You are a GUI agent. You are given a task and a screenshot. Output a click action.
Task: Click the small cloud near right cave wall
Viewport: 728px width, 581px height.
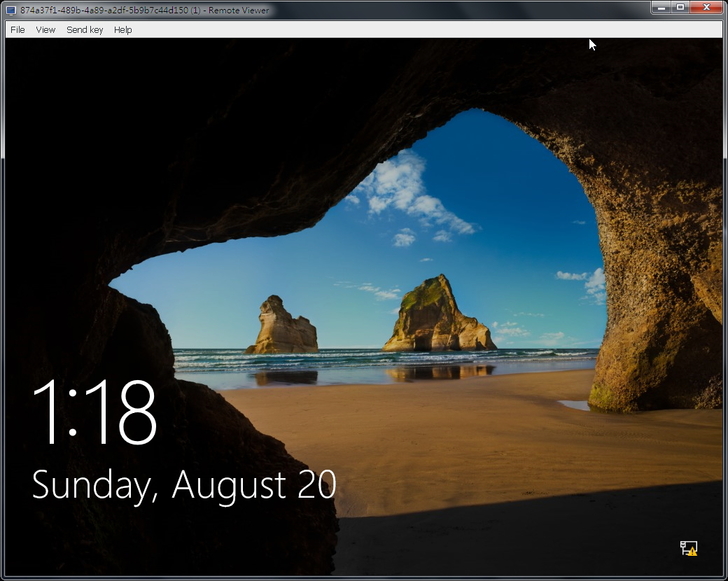tap(588, 281)
